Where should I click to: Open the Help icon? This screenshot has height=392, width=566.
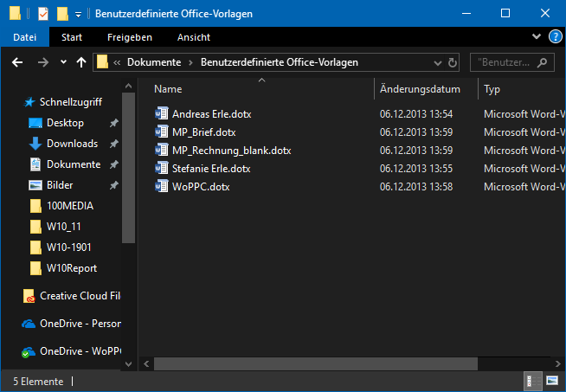pyautogui.click(x=555, y=37)
